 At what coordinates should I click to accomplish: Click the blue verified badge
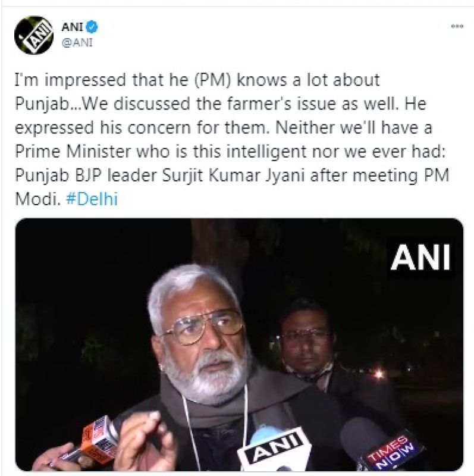point(93,27)
